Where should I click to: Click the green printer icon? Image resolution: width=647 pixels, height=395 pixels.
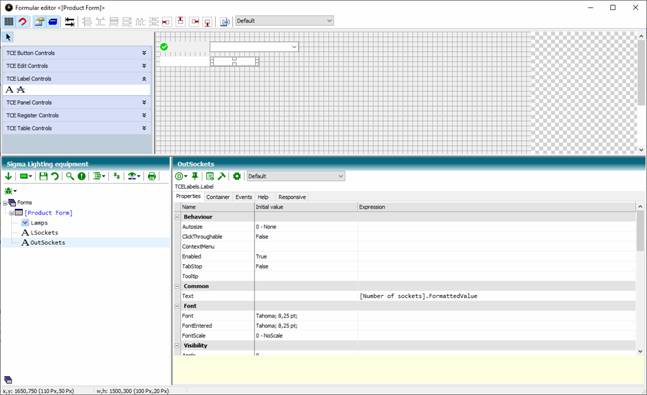(152, 176)
